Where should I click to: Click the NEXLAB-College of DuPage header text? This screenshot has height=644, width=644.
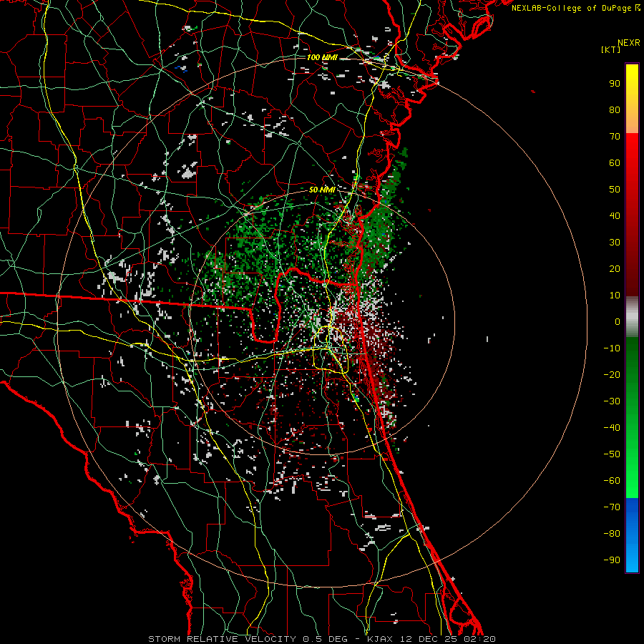(x=575, y=8)
